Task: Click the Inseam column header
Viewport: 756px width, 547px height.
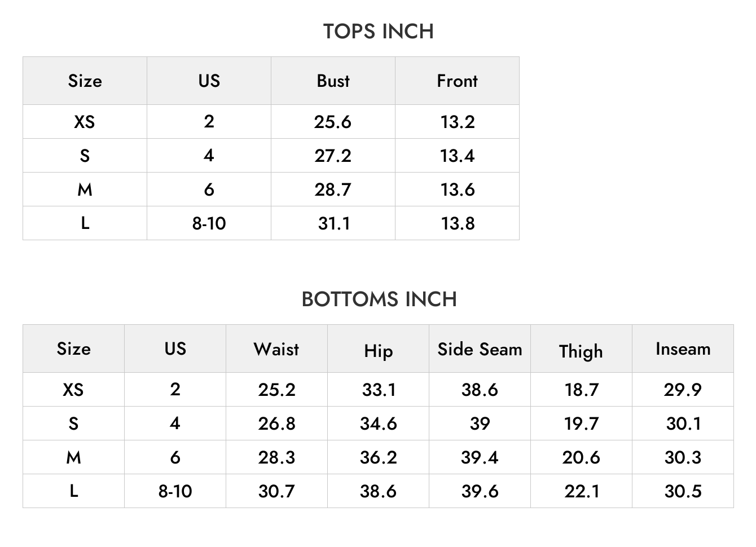Action: pyautogui.click(x=683, y=349)
